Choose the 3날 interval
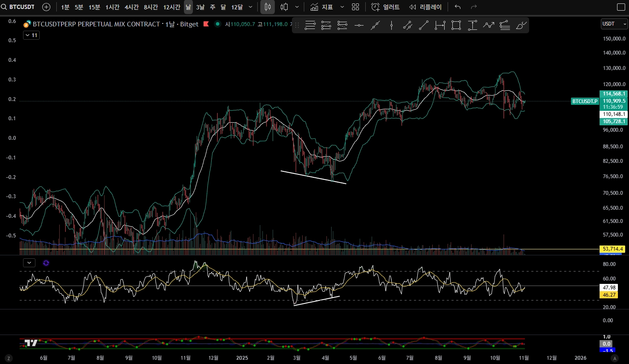This screenshot has height=364, width=629. pyautogui.click(x=200, y=7)
